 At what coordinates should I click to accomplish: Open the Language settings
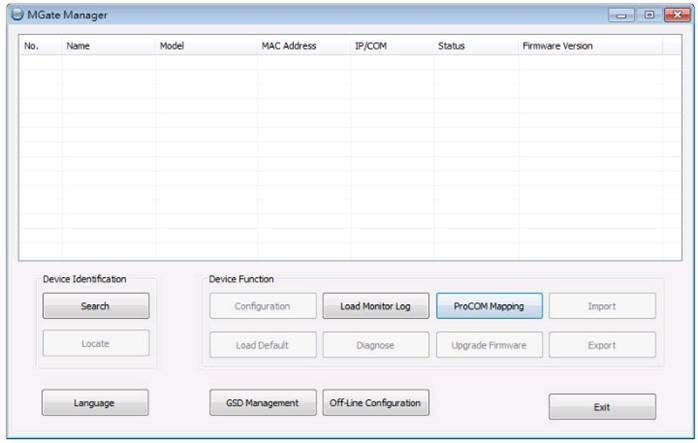coord(95,403)
